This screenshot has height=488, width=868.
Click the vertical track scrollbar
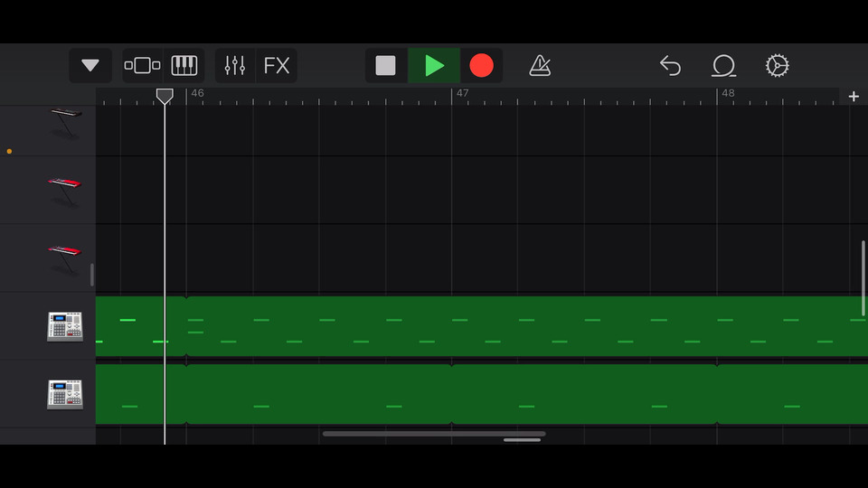863,277
